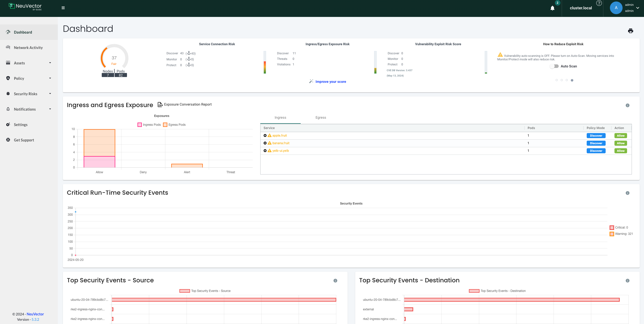This screenshot has height=324, width=644.
Task: Open the Exposure Conversation Report CSV icon
Action: click(x=160, y=104)
